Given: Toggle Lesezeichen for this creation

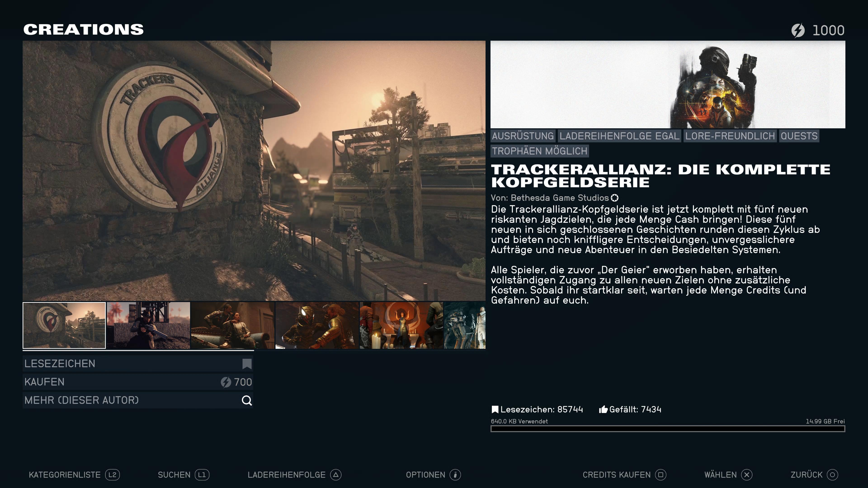Looking at the screenshot, I should [138, 364].
